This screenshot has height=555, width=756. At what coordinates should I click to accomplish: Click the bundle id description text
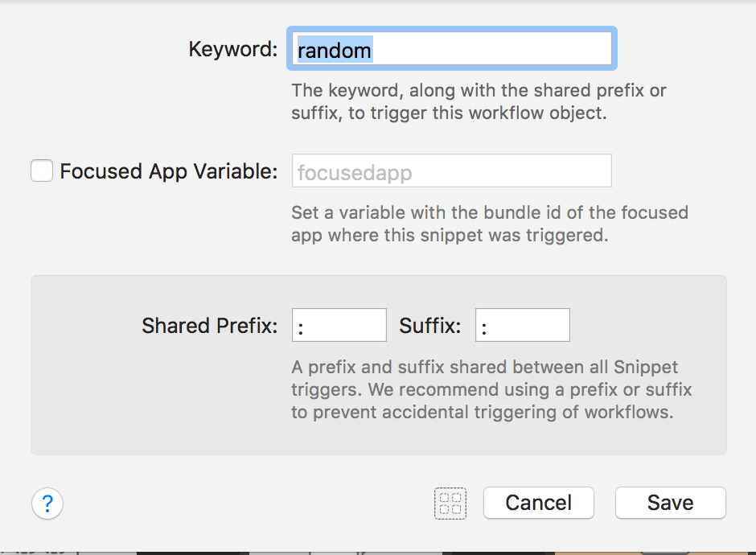[489, 224]
